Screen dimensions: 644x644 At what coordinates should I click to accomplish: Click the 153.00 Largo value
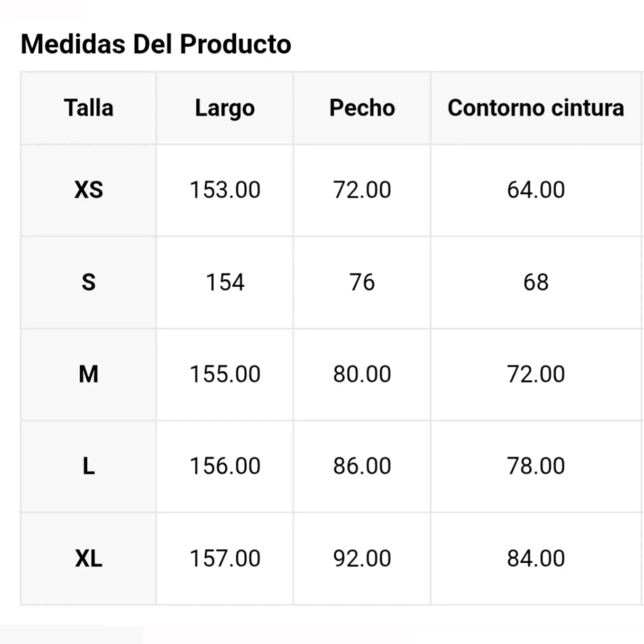pos(225,190)
